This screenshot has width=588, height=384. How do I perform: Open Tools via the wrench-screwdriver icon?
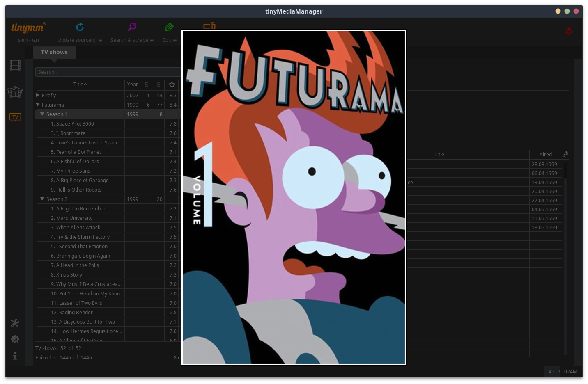click(15, 323)
